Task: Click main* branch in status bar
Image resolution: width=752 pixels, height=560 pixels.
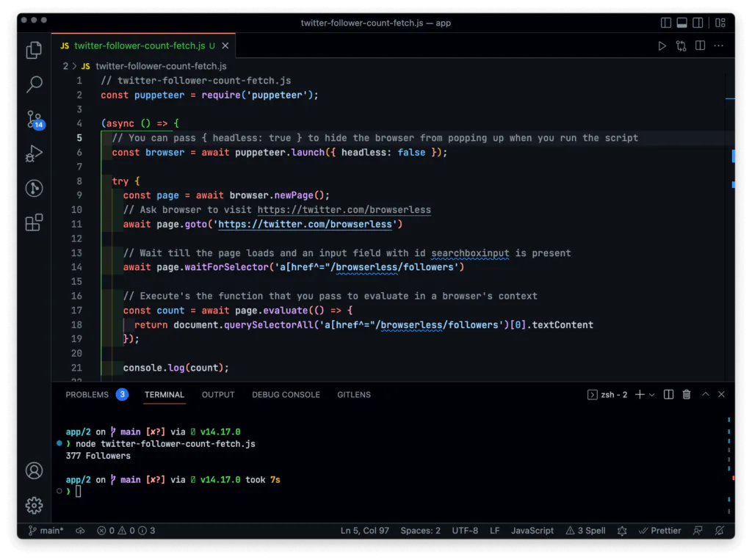Action: pyautogui.click(x=46, y=530)
